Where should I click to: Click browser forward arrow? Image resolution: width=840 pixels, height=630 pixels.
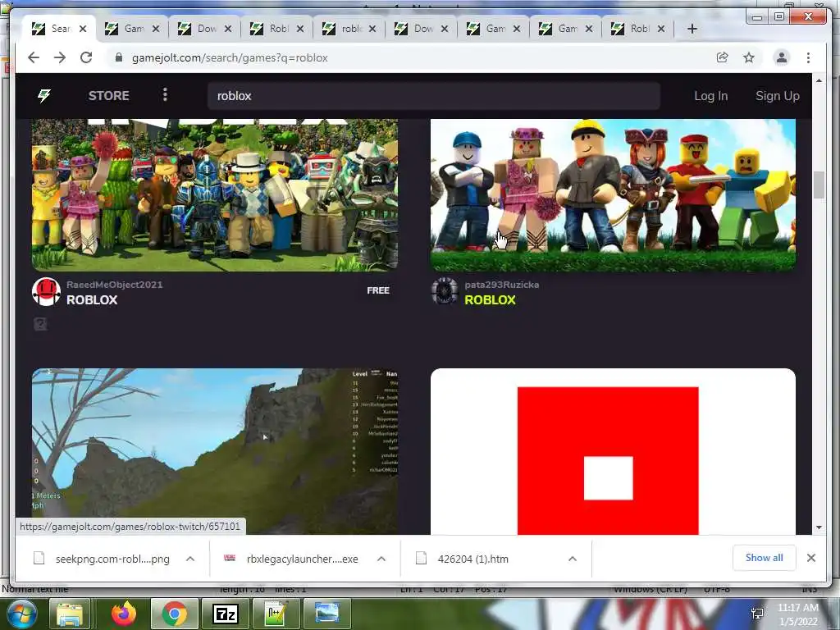(x=60, y=58)
